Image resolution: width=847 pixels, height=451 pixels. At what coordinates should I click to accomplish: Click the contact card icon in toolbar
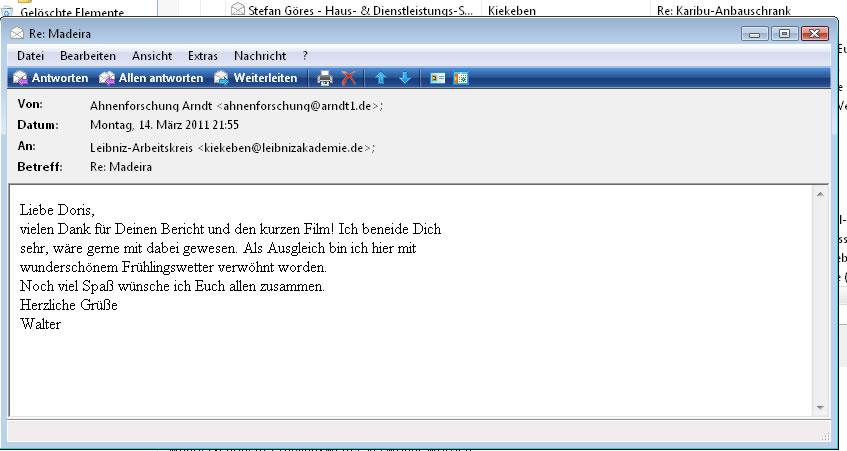(438, 78)
